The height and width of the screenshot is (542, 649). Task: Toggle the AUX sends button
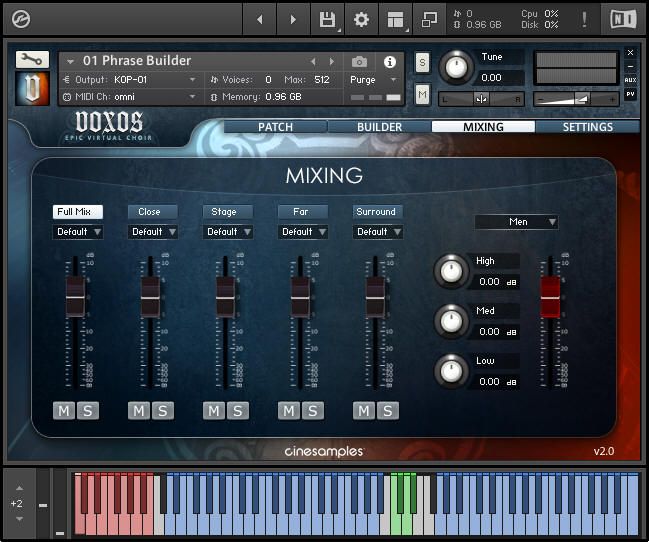click(x=630, y=80)
